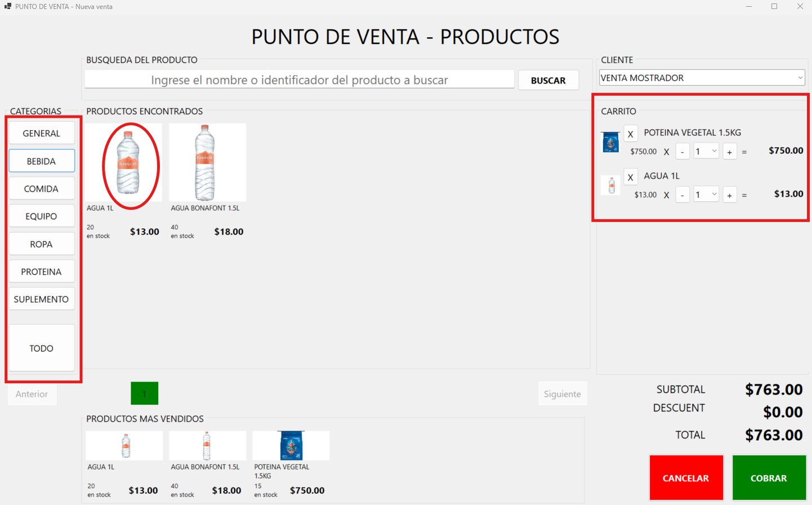Click the $750.00 price in best sellers

pyautogui.click(x=307, y=490)
